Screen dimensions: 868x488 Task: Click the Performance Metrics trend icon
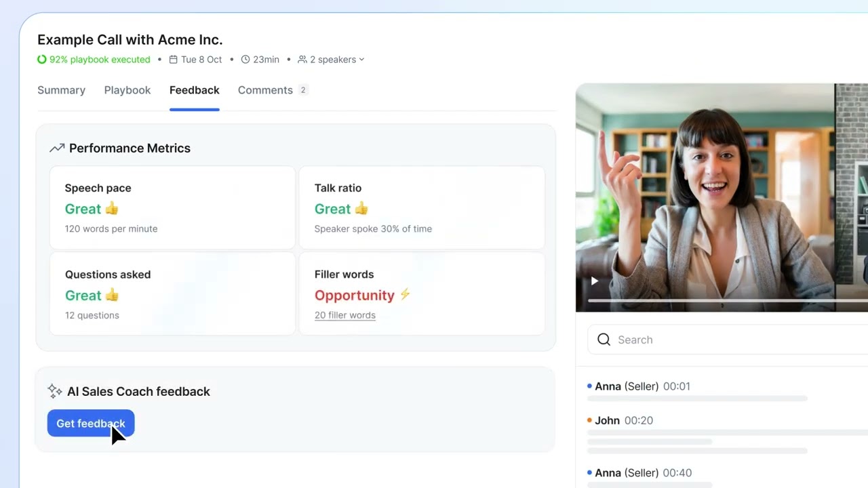click(x=57, y=148)
